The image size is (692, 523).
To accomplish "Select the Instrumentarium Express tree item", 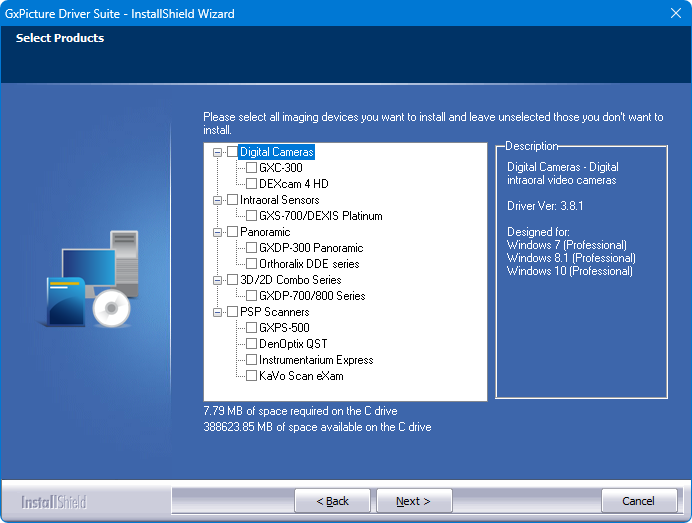I will [x=316, y=360].
